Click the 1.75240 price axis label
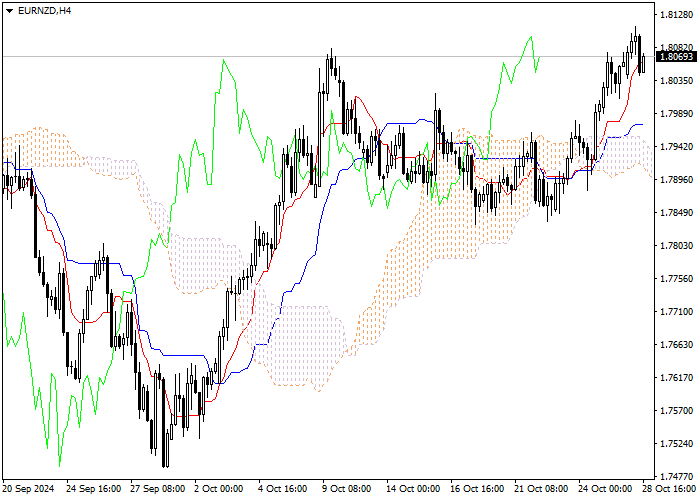700x500 pixels. pos(677,444)
